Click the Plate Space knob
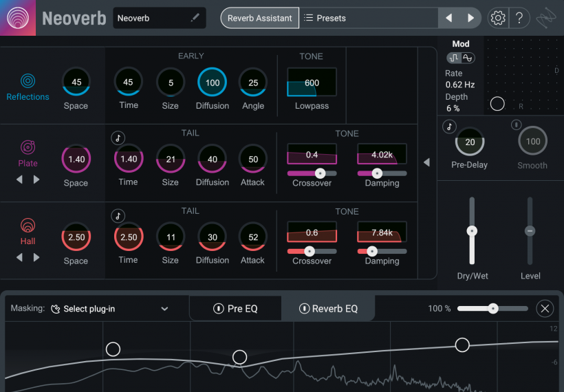The height and width of the screenshot is (392, 564). (76, 159)
